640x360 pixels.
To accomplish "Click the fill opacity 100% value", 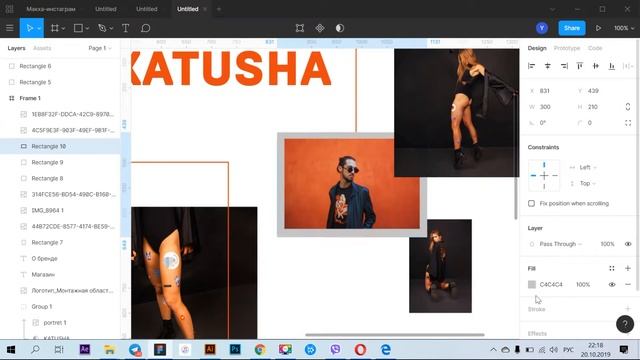I will click(583, 284).
